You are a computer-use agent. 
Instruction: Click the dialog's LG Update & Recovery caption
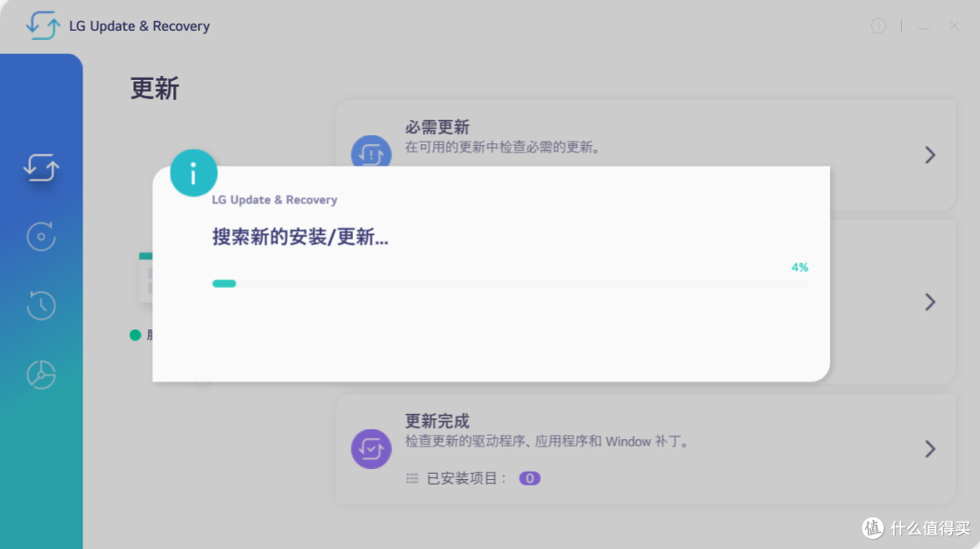[x=274, y=201]
